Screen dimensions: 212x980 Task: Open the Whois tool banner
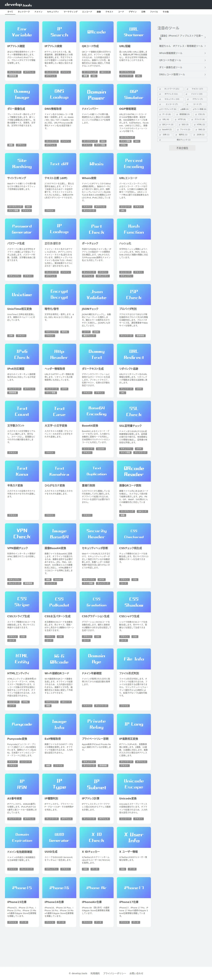point(96,164)
